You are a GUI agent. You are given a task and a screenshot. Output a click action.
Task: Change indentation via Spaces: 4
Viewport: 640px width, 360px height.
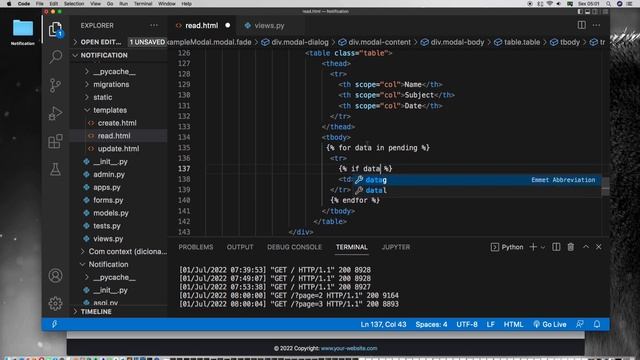431,324
